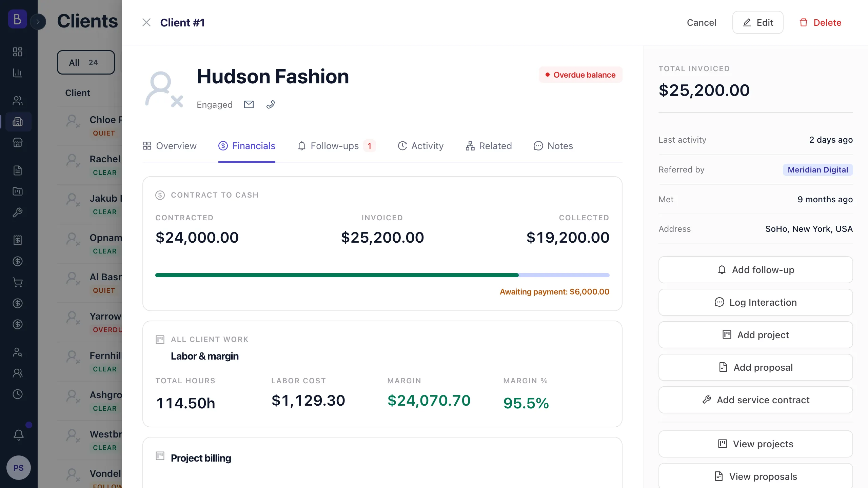Open the storefront icon in sidebar
868x488 pixels.
coord(18,143)
